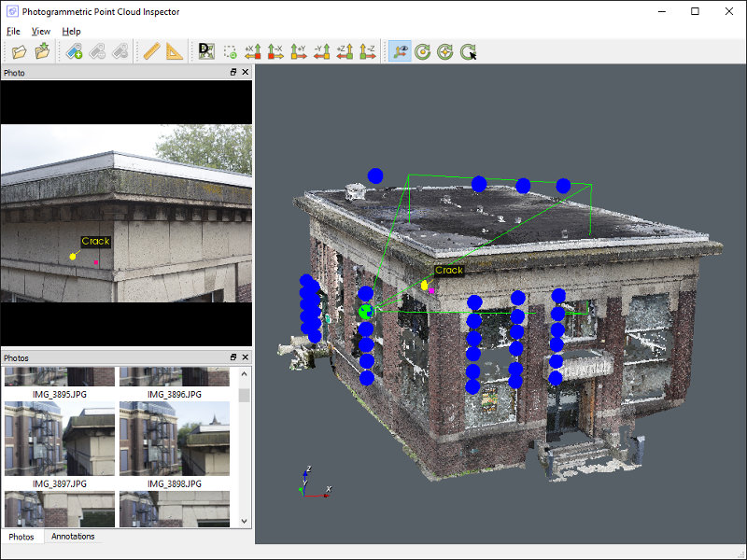Add a new annotation tag
This screenshot has height=560, width=747.
[75, 51]
